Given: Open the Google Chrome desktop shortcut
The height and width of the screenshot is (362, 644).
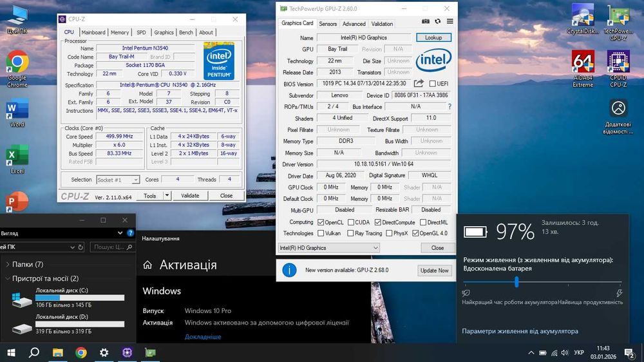Looking at the screenshot, I should (17, 69).
